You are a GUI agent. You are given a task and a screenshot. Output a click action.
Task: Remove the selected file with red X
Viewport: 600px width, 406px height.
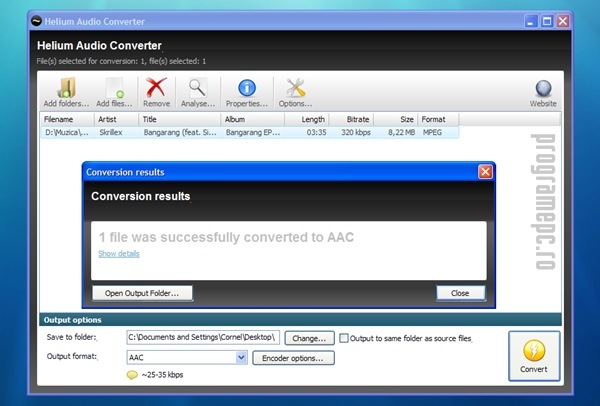point(156,92)
